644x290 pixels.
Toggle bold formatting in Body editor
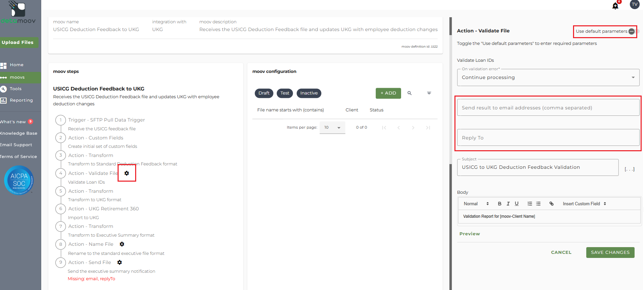click(500, 204)
